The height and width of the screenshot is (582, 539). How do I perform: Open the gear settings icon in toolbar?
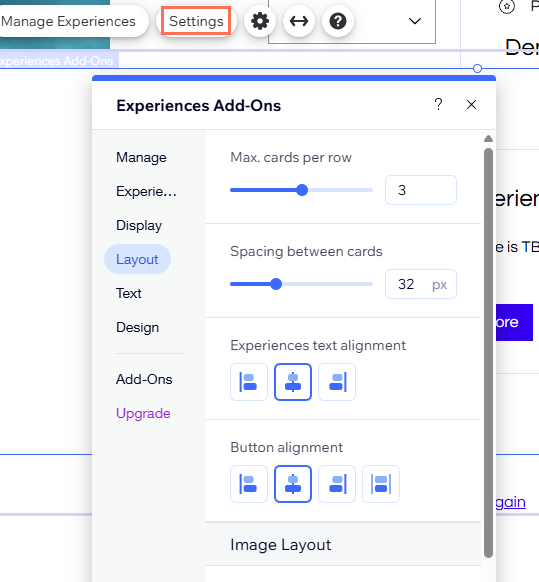[260, 21]
